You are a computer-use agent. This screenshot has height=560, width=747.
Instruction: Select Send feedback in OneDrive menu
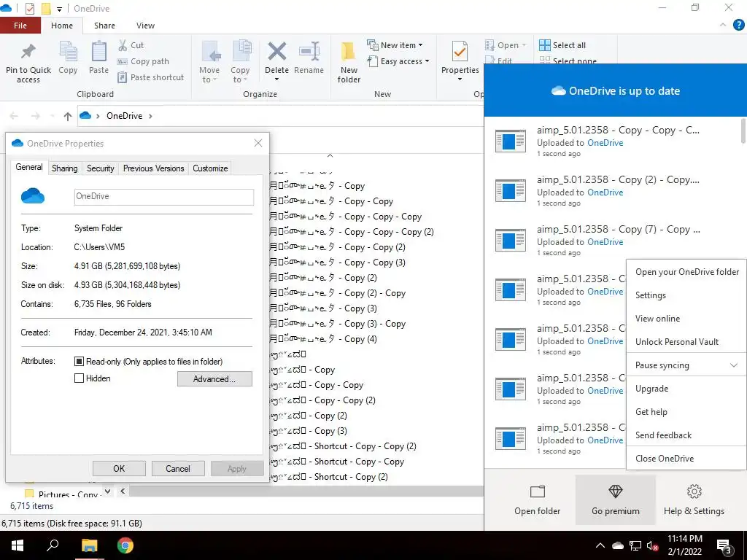point(686,435)
